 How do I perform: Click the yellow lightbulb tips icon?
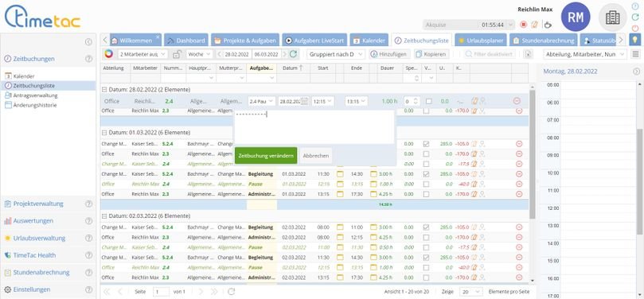tap(635, 40)
